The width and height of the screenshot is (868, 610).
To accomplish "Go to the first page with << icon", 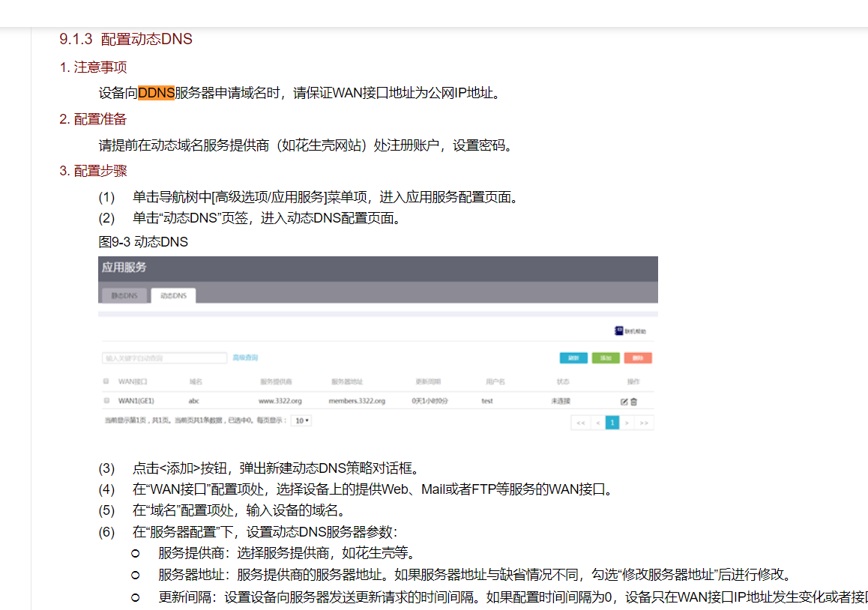I will click(x=579, y=423).
